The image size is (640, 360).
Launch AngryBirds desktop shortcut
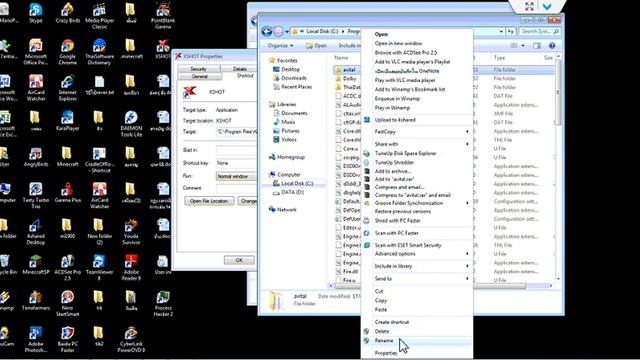pos(36,156)
